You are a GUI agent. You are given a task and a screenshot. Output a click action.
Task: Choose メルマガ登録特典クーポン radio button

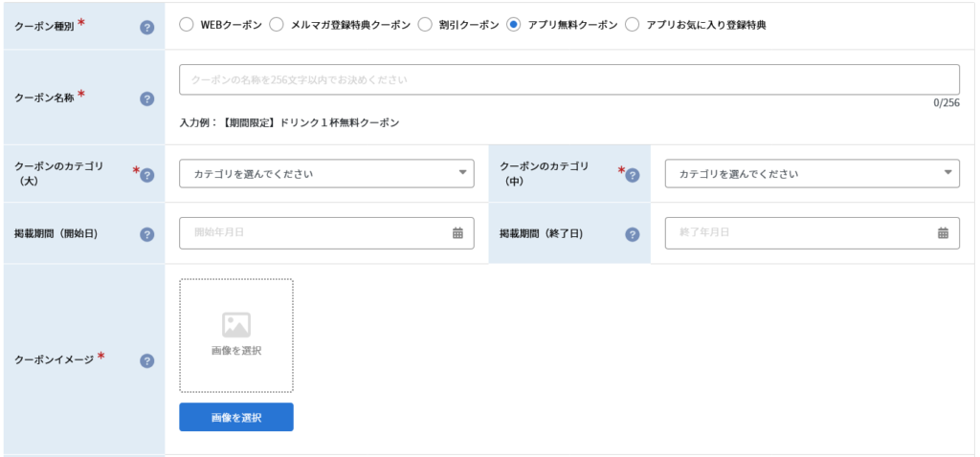[277, 25]
